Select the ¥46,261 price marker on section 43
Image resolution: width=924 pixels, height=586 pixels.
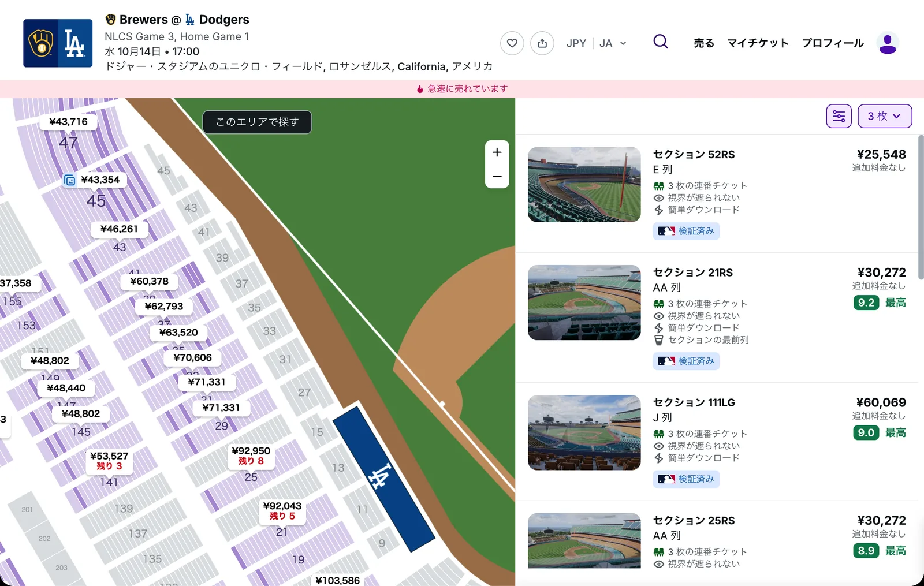pos(120,229)
